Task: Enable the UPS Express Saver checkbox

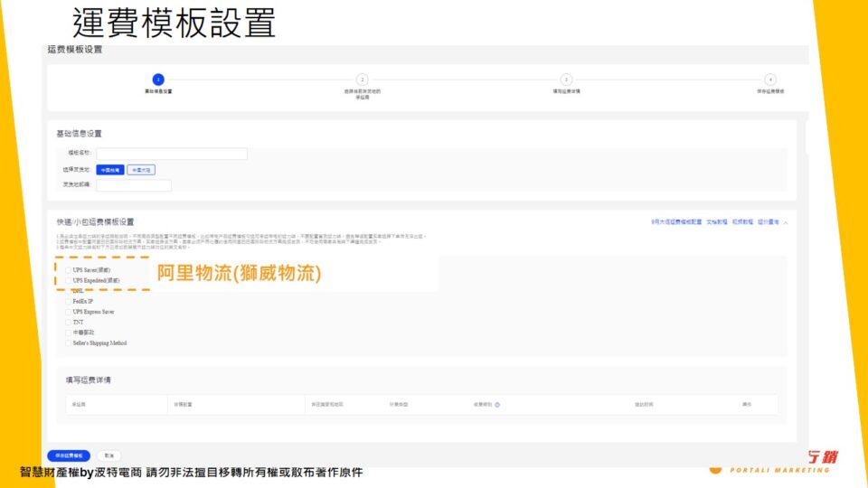Action: pos(69,312)
